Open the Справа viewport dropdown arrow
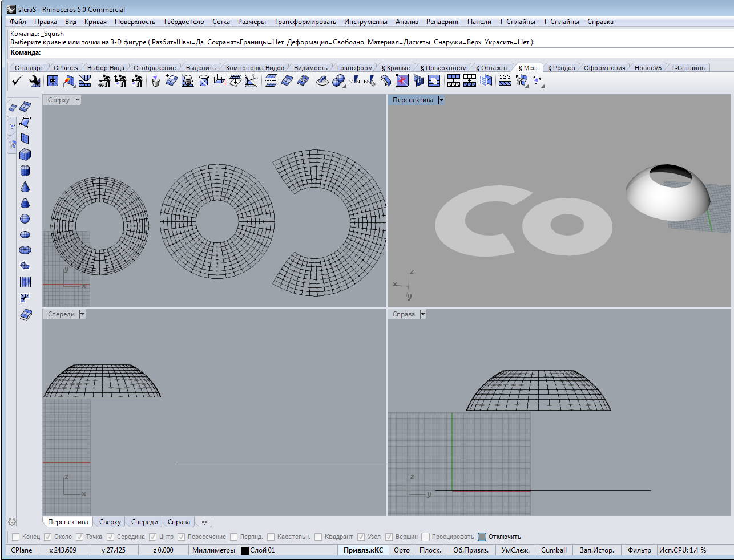The image size is (734, 560). pyautogui.click(x=423, y=314)
